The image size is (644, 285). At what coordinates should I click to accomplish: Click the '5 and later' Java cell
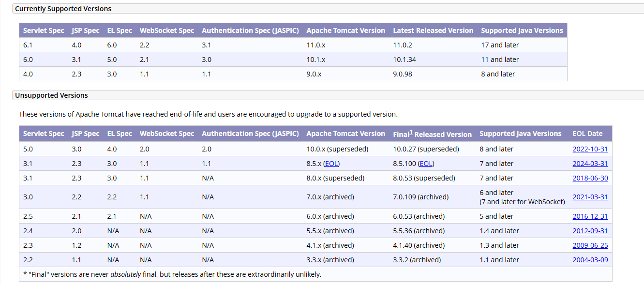coord(496,216)
